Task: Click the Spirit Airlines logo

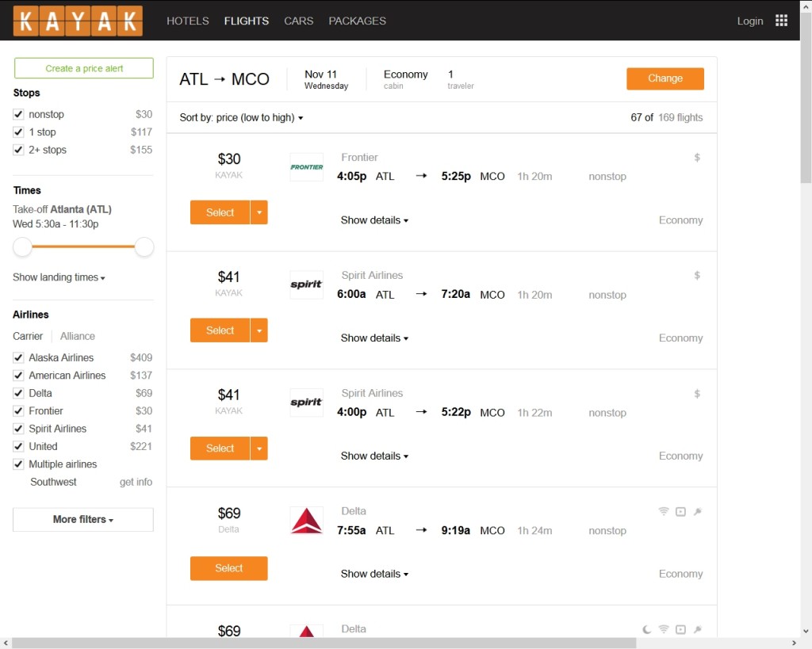Action: tap(306, 284)
